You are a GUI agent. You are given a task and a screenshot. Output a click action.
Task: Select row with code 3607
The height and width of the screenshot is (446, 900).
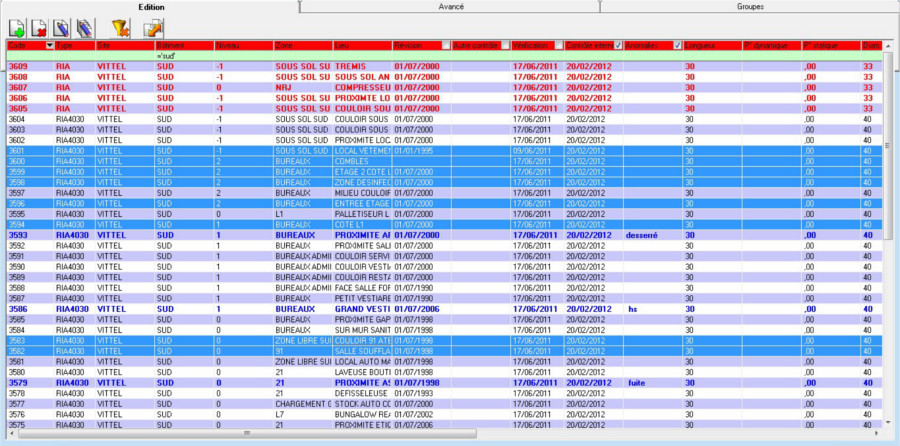pyautogui.click(x=445, y=87)
